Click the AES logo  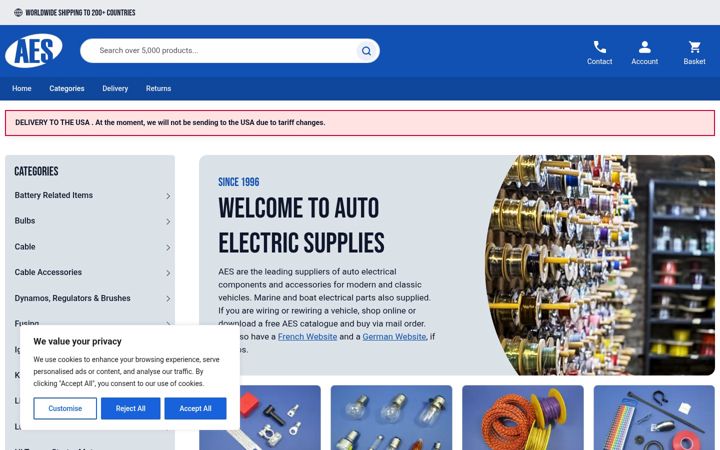34,51
